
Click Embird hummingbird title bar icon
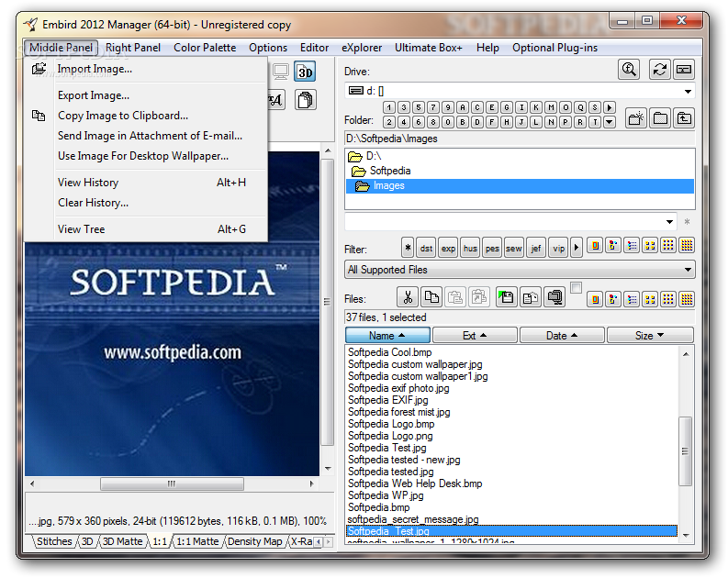pos(31,24)
